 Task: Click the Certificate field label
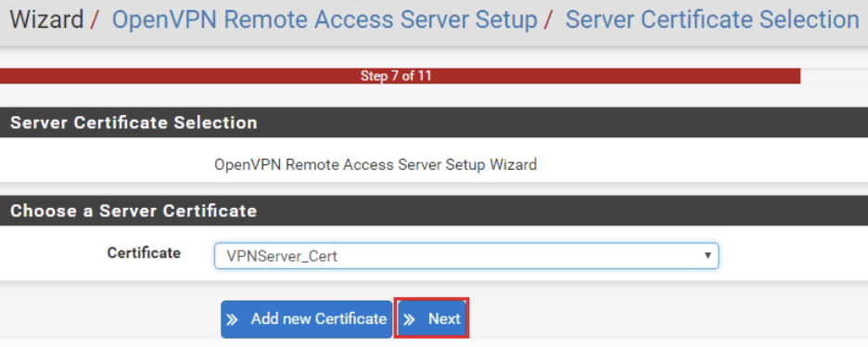(144, 253)
